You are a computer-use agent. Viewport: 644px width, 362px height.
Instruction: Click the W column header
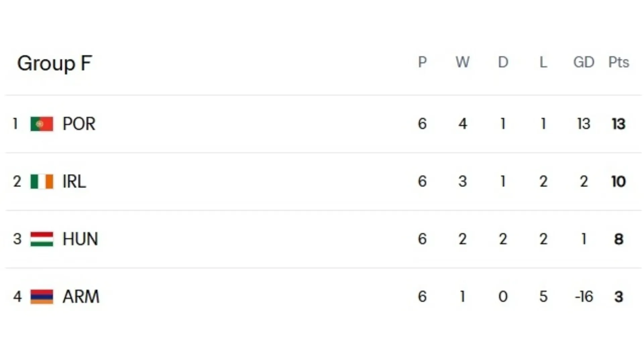click(463, 62)
